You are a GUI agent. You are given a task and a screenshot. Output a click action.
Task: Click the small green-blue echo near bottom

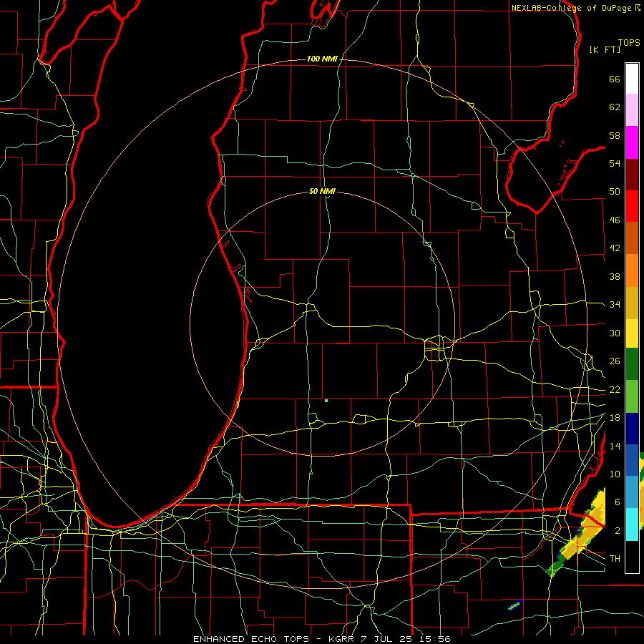[x=514, y=605]
